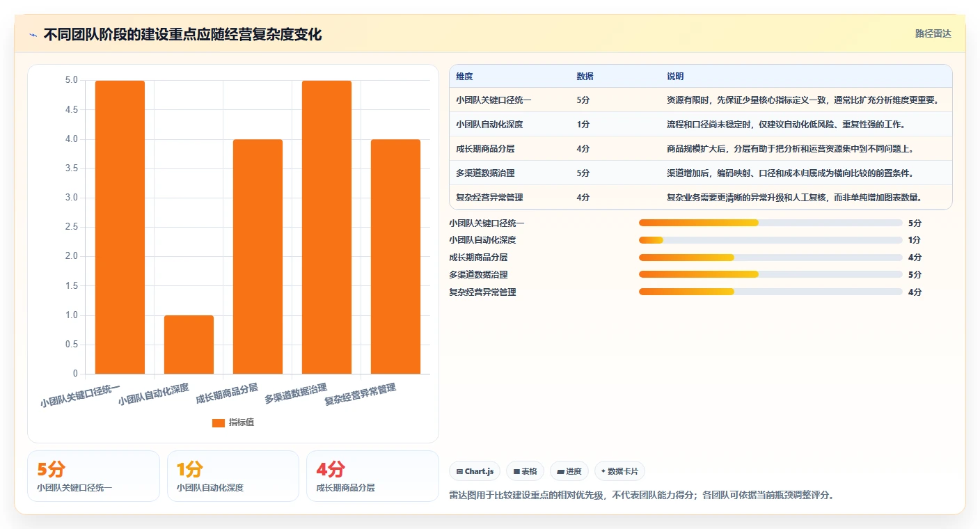Click the 说明 table column header
The height and width of the screenshot is (529, 980).
click(x=675, y=77)
